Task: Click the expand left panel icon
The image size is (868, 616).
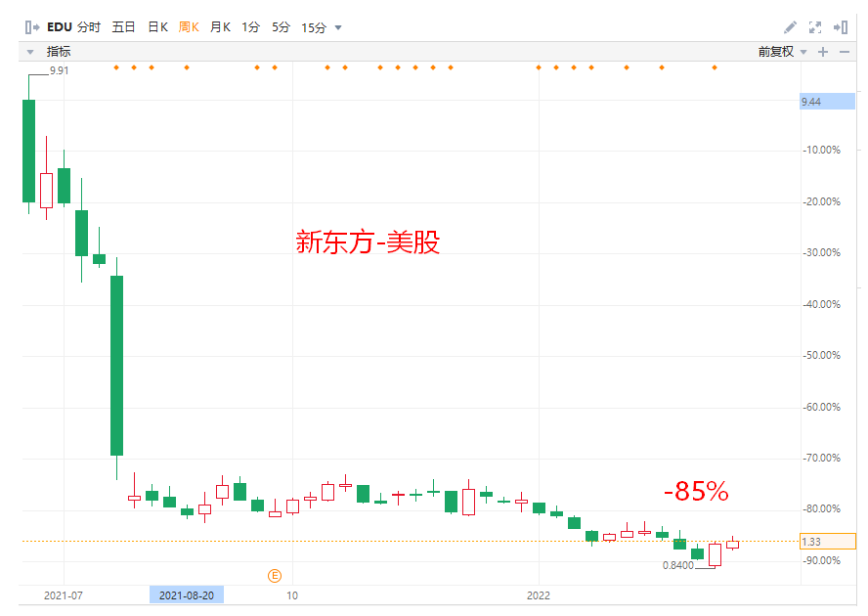Action: click(32, 27)
